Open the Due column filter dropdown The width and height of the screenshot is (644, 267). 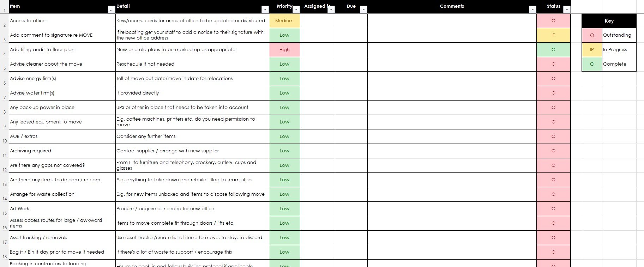[x=363, y=10]
